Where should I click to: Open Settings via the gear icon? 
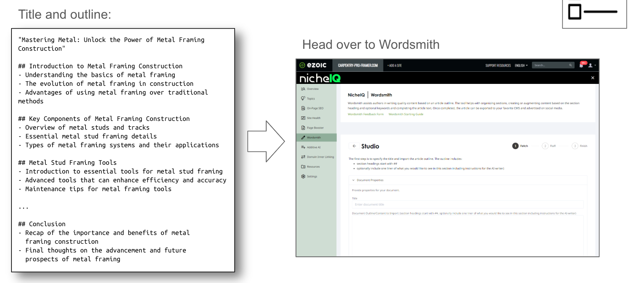(303, 176)
